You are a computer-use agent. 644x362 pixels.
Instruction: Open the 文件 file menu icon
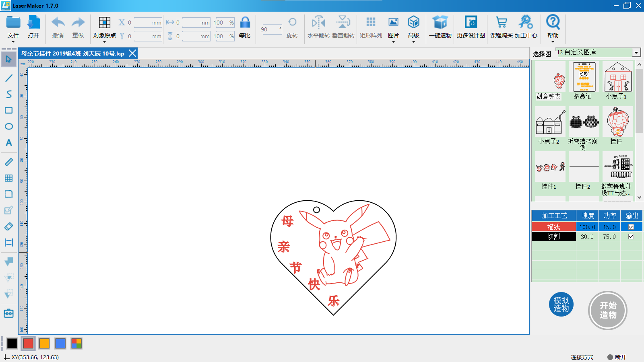point(13,22)
